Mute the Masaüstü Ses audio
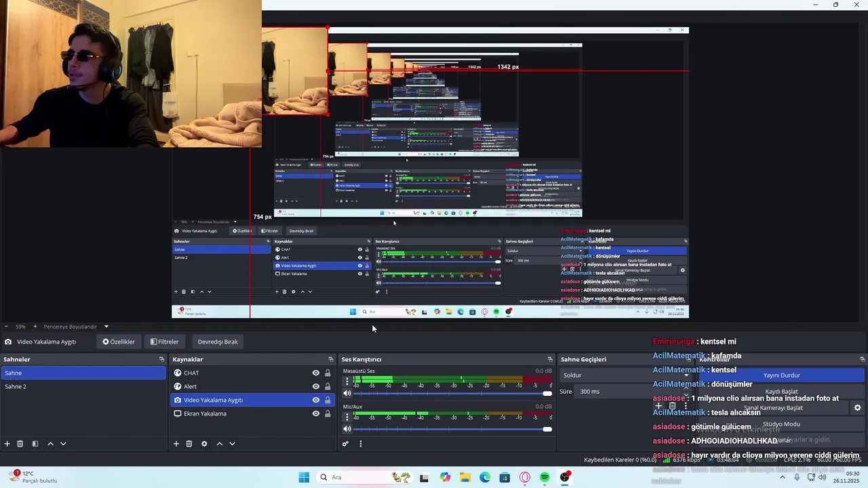 pos(347,393)
